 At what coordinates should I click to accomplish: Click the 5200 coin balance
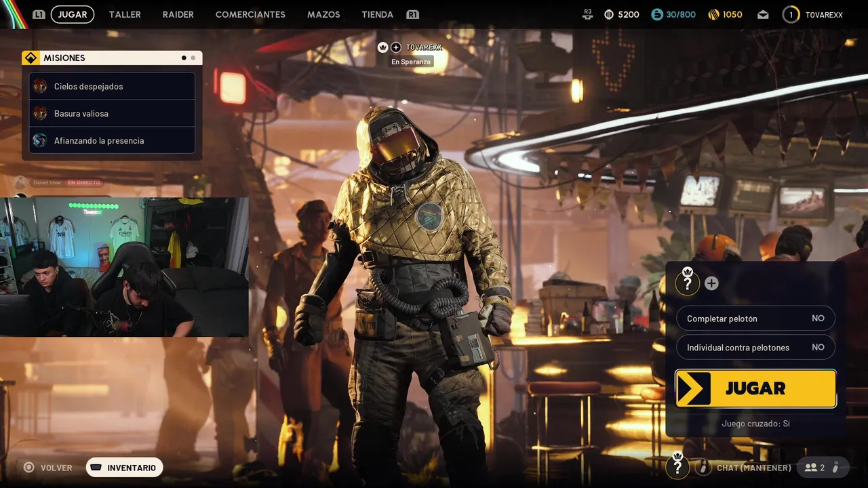point(629,14)
